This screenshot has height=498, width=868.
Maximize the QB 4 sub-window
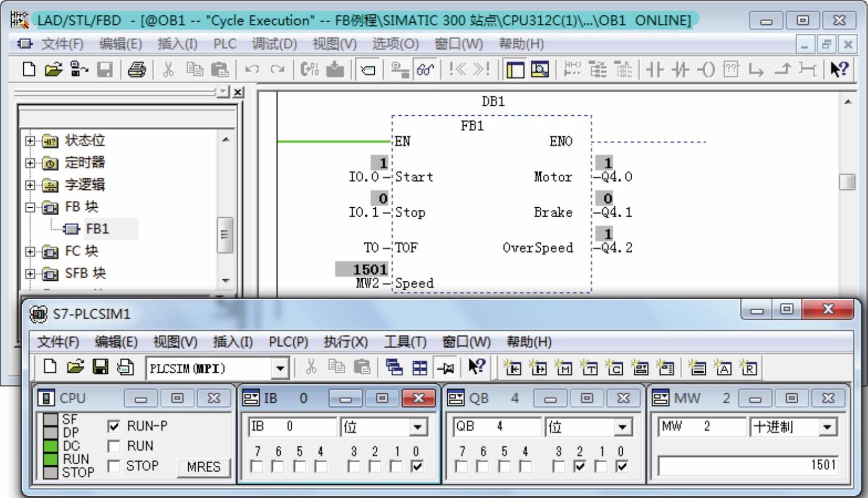coord(587,399)
